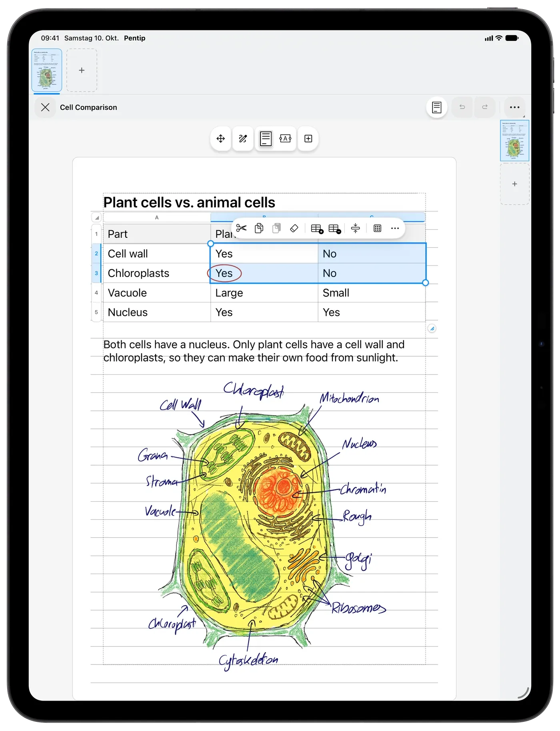Select row 1 header
The height and width of the screenshot is (731, 560).
96,234
